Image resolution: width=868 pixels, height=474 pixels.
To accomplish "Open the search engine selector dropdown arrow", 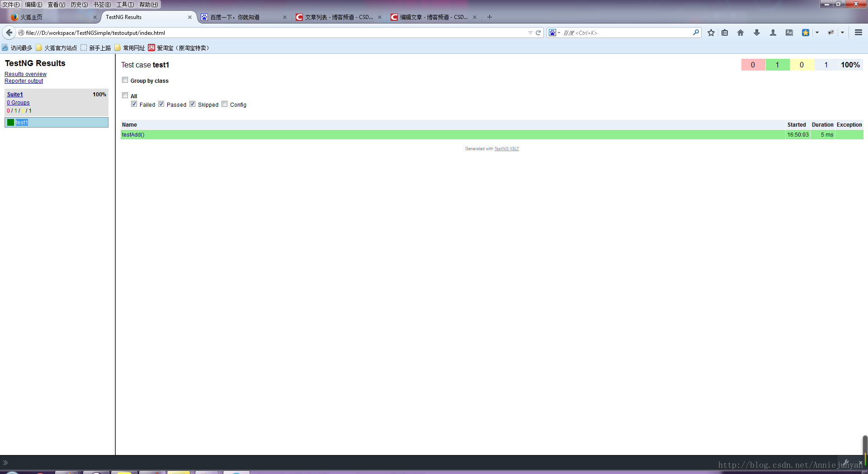I will (559, 33).
